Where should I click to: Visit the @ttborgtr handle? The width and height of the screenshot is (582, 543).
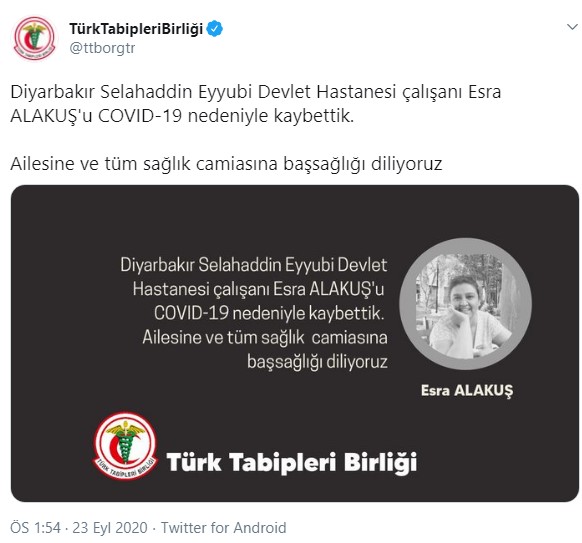tap(102, 48)
